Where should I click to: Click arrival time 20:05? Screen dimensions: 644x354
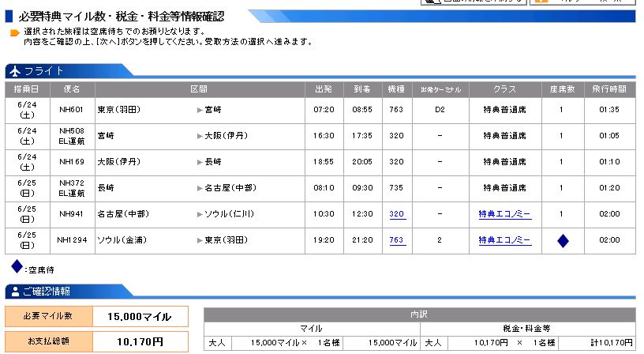tap(362, 161)
